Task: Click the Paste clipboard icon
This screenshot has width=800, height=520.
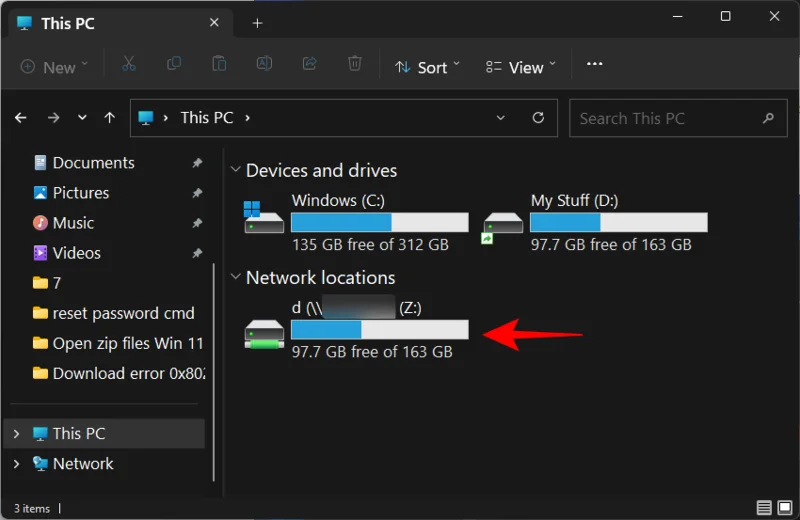Action: tap(219, 64)
